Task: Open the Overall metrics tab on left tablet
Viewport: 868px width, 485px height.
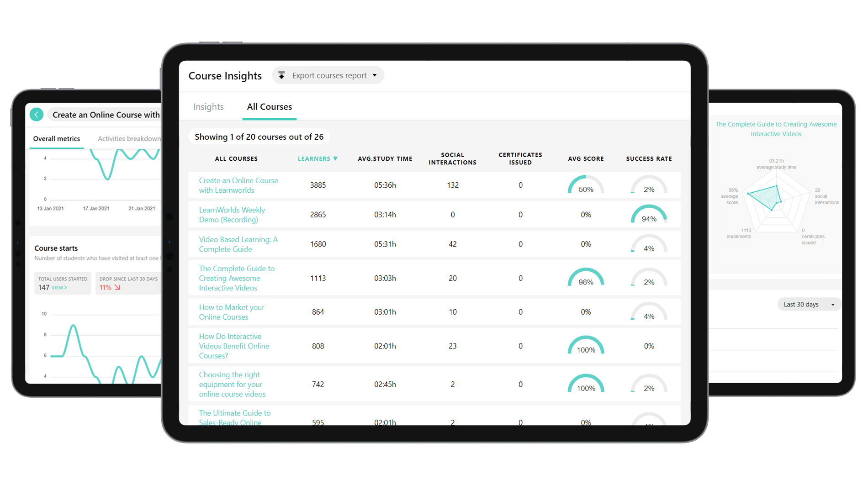Action: tap(57, 139)
